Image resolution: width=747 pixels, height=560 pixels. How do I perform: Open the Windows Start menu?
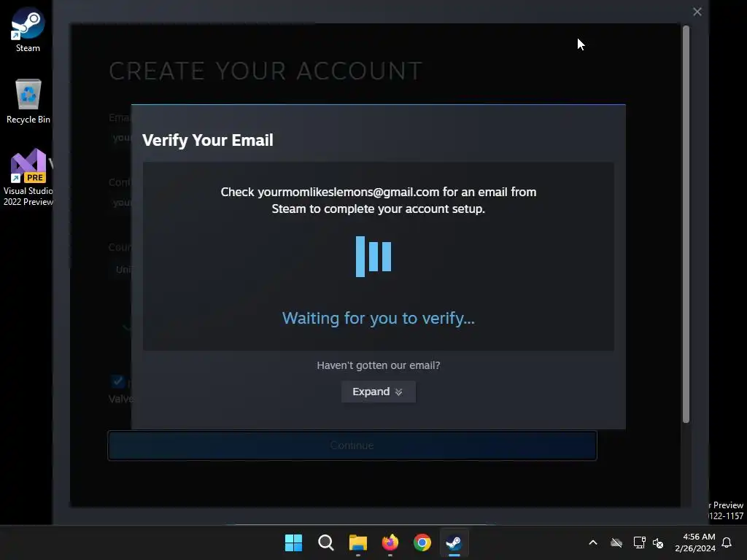293,542
